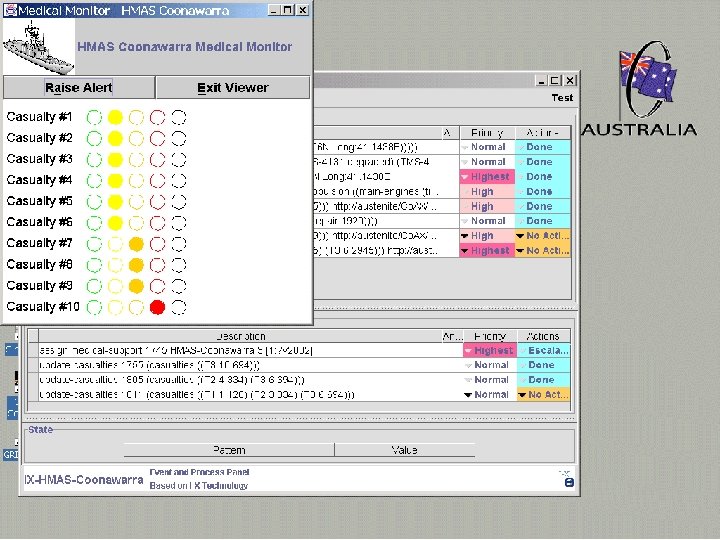Open the Escala... action dropdown

tap(544, 350)
